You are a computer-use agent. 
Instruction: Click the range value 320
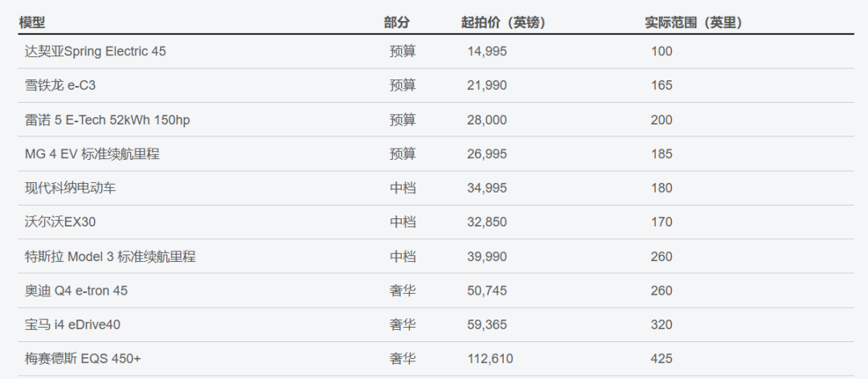pyautogui.click(x=661, y=324)
